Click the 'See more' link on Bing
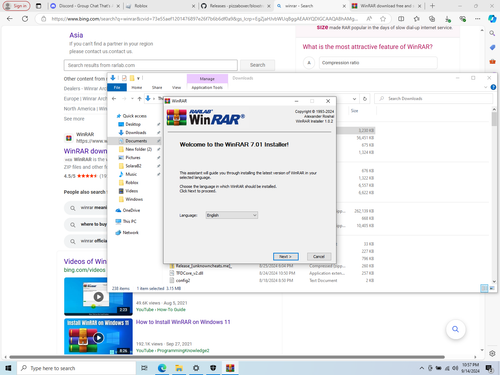The width and height of the screenshot is (500, 375). click(x=74, y=119)
